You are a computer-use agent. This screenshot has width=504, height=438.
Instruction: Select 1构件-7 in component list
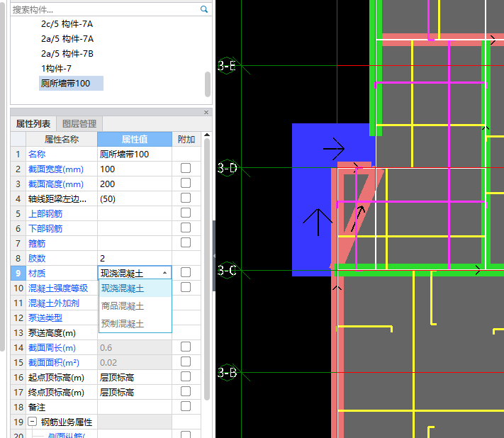pyautogui.click(x=56, y=69)
